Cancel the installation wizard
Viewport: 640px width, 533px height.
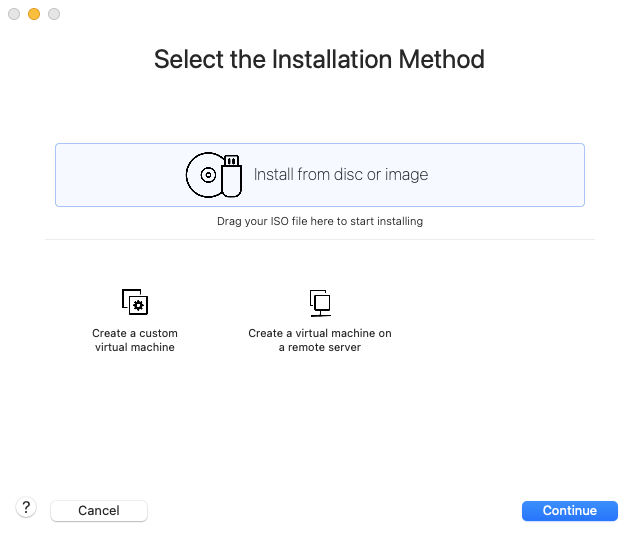click(x=99, y=511)
